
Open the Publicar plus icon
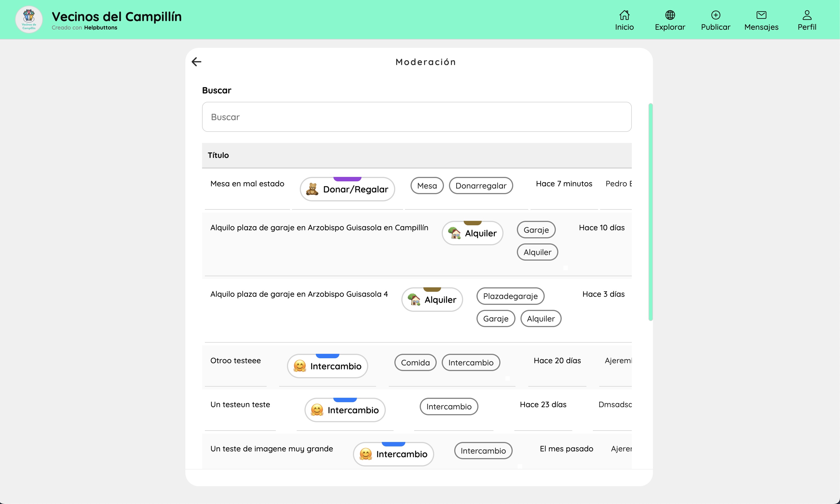[x=716, y=15]
